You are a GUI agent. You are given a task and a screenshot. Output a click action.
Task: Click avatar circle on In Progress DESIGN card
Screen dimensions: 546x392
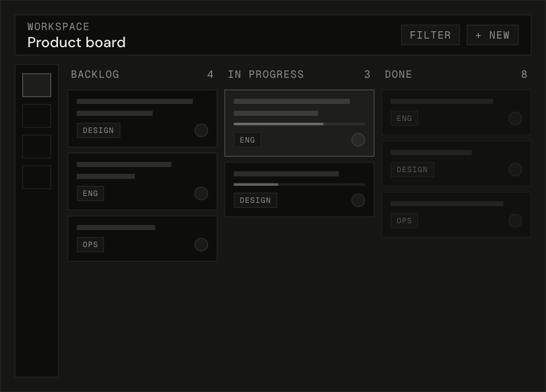coord(358,201)
